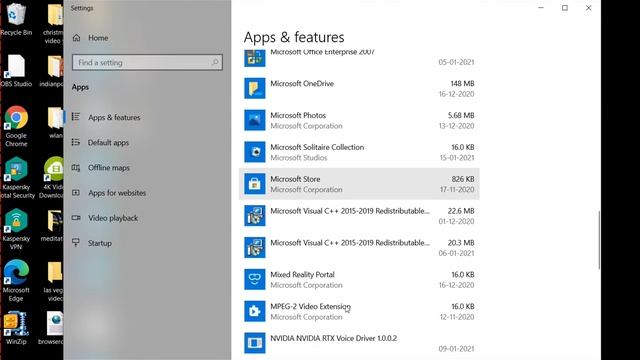Select the Microsoft Photos app icon
640x360 pixels.
click(x=255, y=120)
